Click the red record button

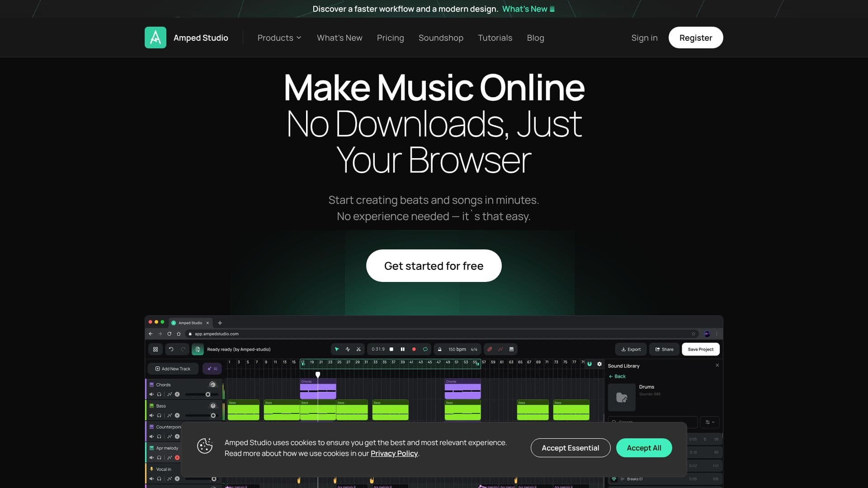(x=414, y=349)
